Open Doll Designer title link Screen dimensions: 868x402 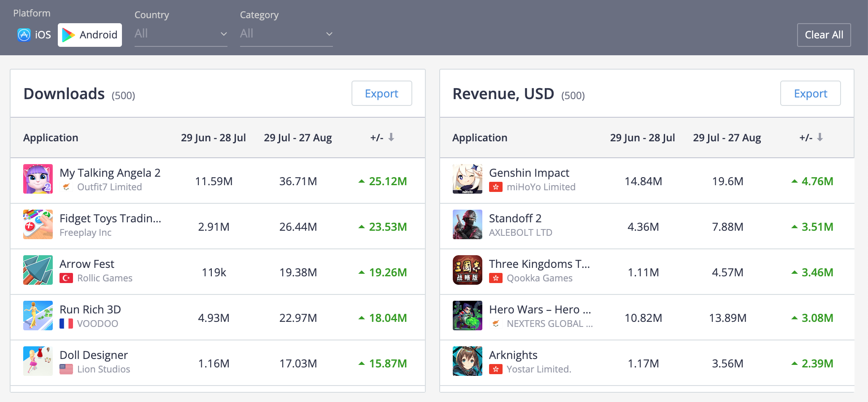pos(94,355)
